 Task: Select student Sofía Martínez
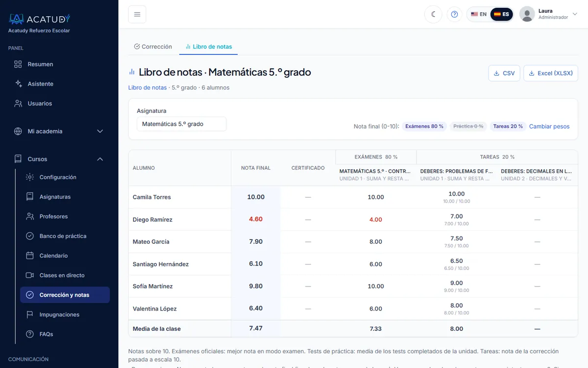click(152, 287)
